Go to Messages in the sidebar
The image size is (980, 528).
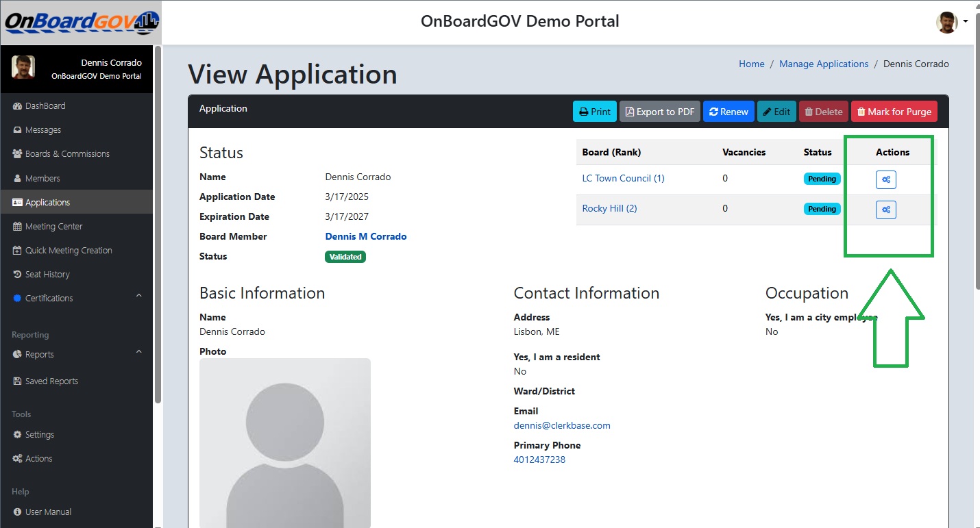[x=43, y=130]
